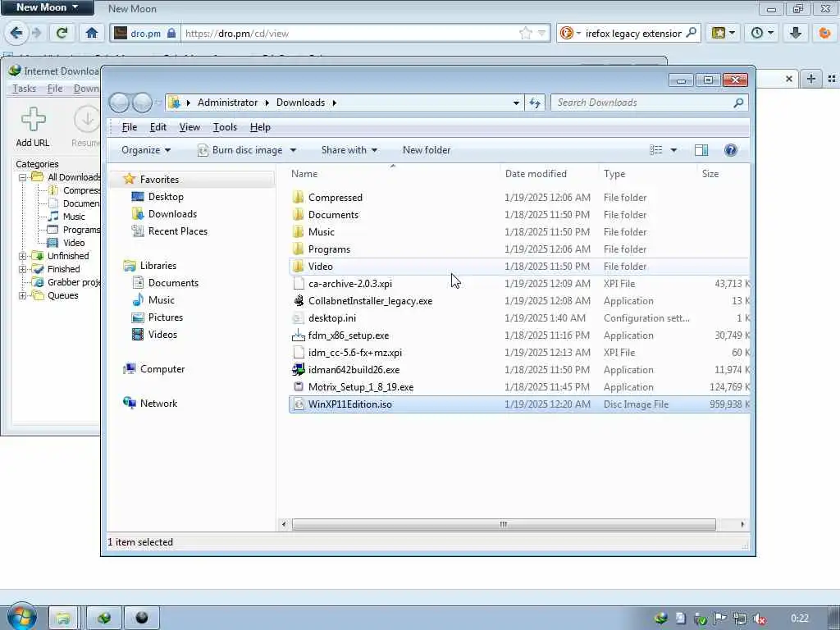Select the WinXP11Edition.iso disc image icon
840x630 pixels.
299,404
